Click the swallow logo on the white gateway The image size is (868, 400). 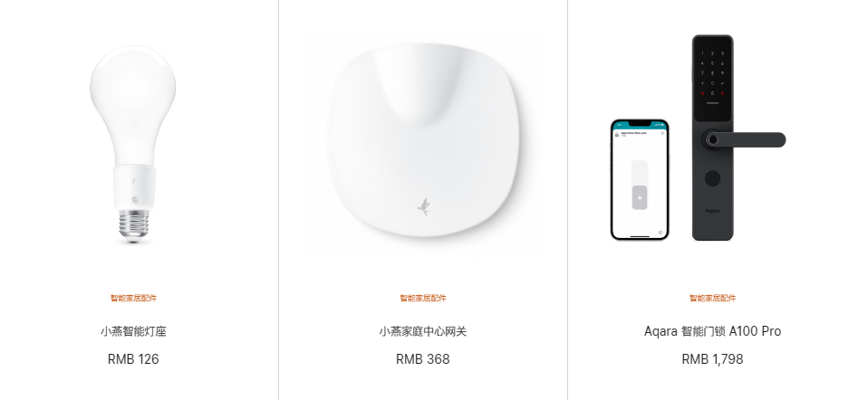[x=423, y=206]
